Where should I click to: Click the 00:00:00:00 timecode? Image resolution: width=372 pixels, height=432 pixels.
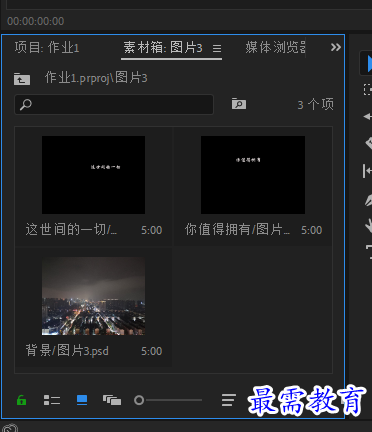[x=36, y=21]
